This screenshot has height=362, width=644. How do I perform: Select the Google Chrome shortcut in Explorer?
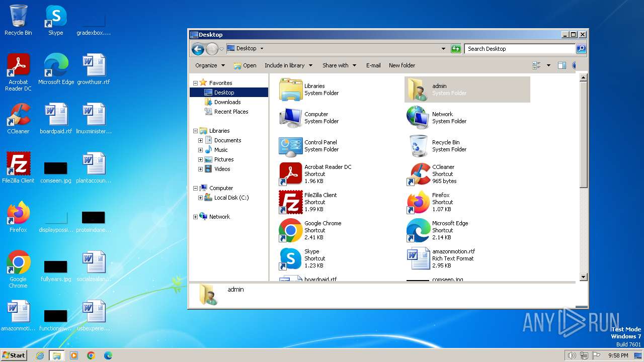click(290, 230)
